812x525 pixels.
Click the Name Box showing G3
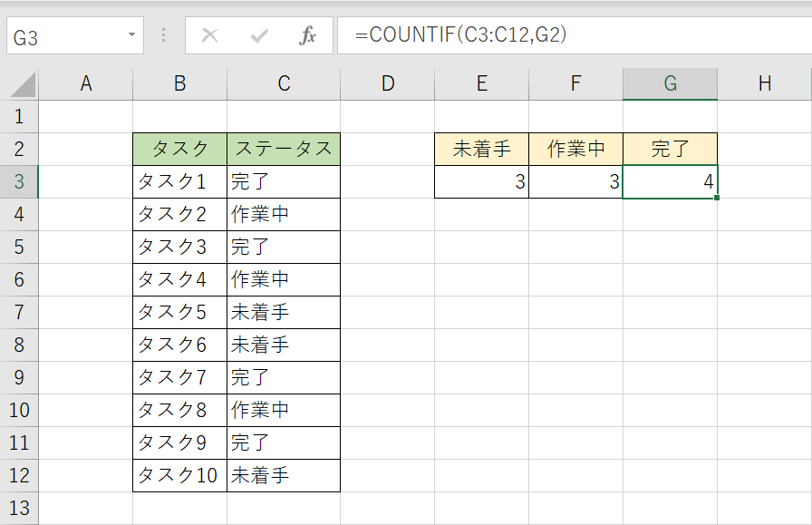(x=63, y=37)
